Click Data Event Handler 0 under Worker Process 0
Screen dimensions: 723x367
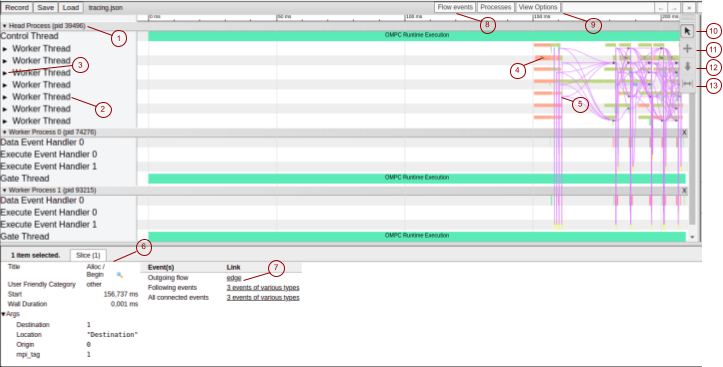coord(42,142)
